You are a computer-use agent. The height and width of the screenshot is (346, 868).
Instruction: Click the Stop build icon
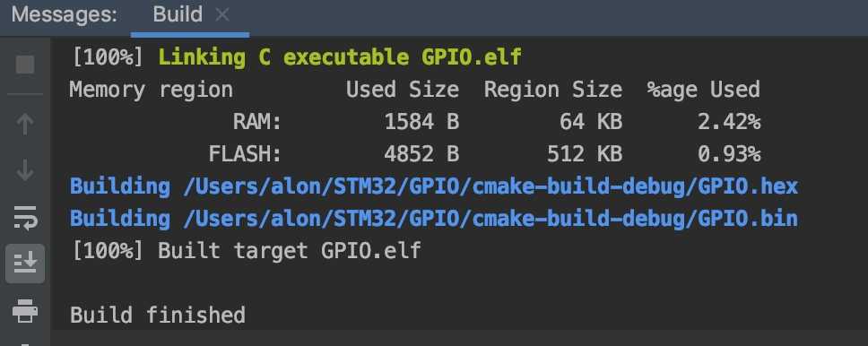click(25, 65)
